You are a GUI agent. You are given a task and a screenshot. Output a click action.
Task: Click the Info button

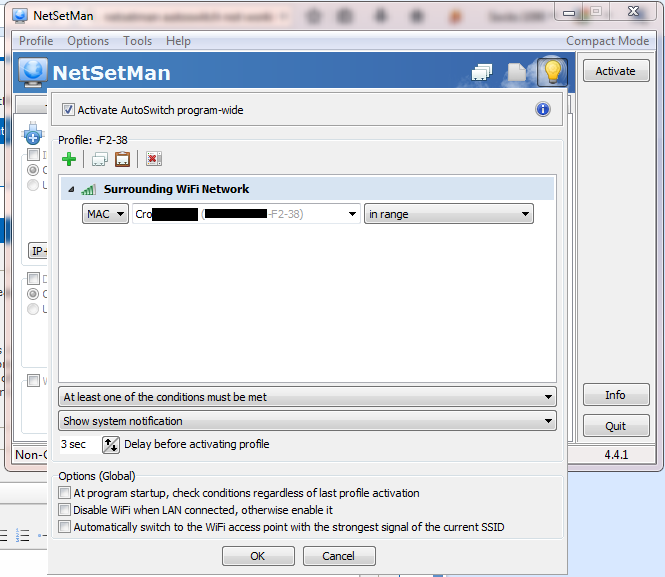point(616,395)
